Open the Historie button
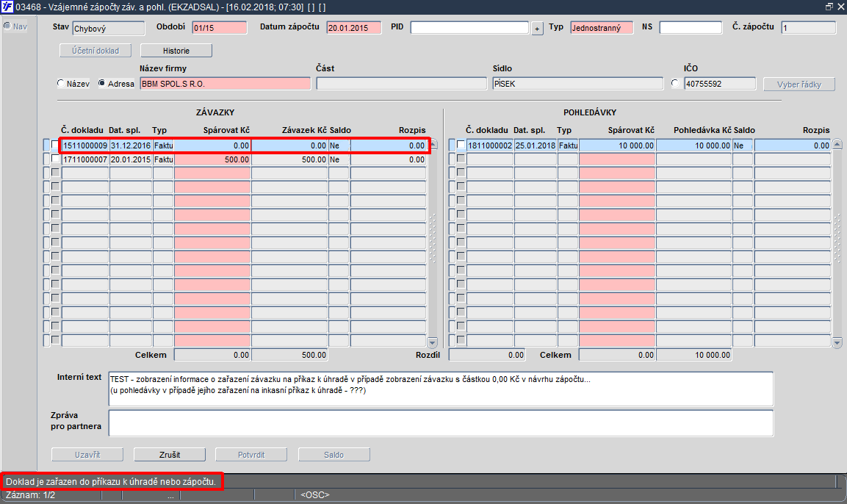 click(176, 50)
